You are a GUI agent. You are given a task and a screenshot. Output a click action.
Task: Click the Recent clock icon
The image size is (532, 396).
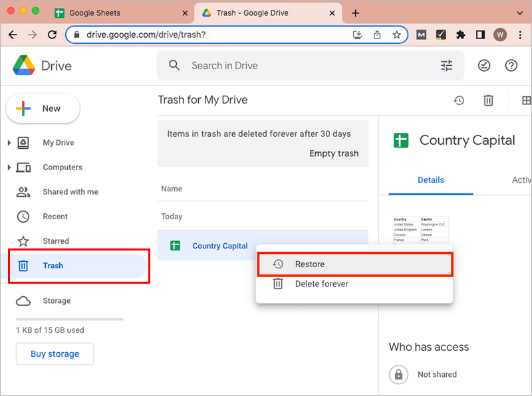pyautogui.click(x=23, y=217)
